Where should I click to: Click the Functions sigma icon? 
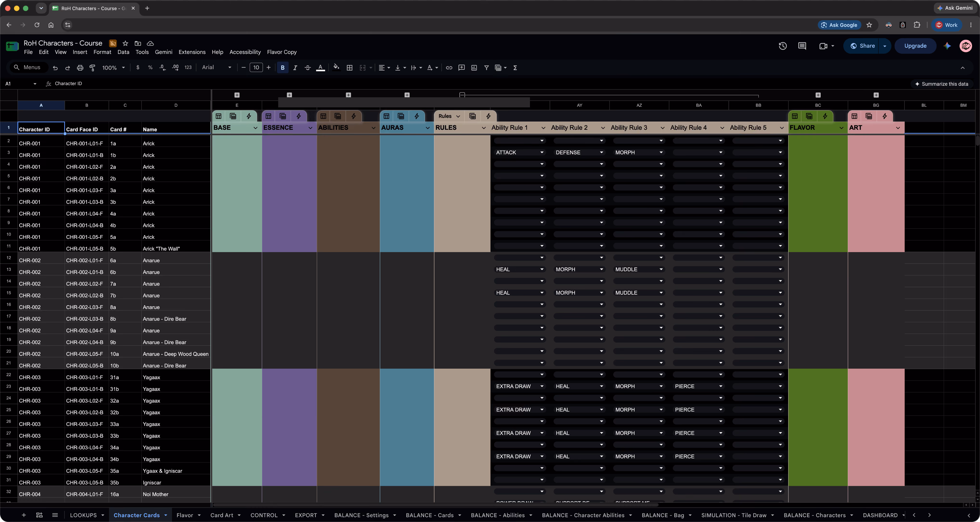(x=515, y=68)
